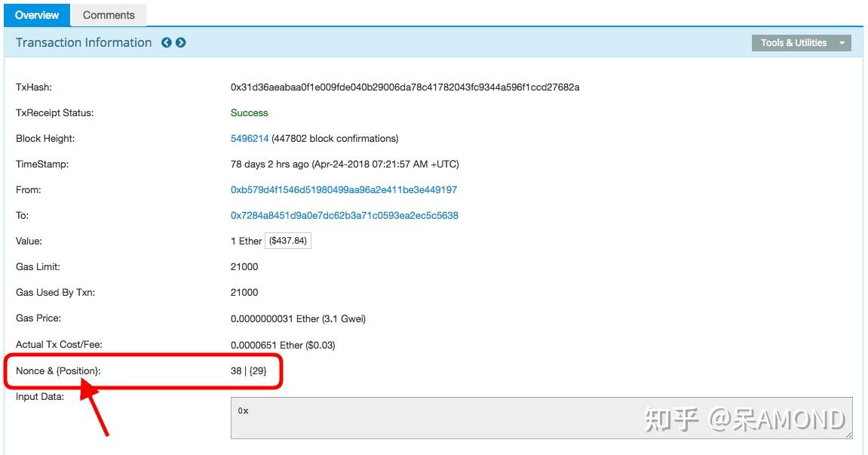Click the Gas Price: label

click(x=38, y=318)
